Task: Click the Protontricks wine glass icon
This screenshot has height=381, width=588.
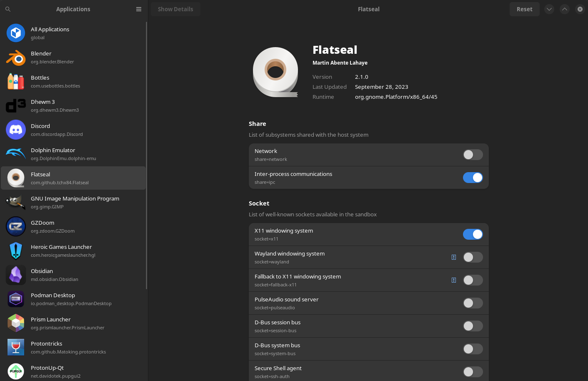Action: tap(16, 347)
